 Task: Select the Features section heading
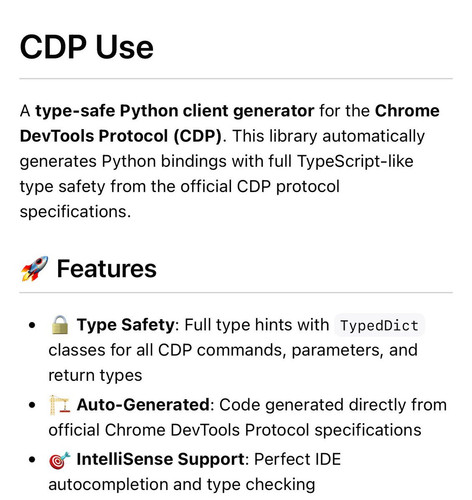pyautogui.click(x=107, y=269)
